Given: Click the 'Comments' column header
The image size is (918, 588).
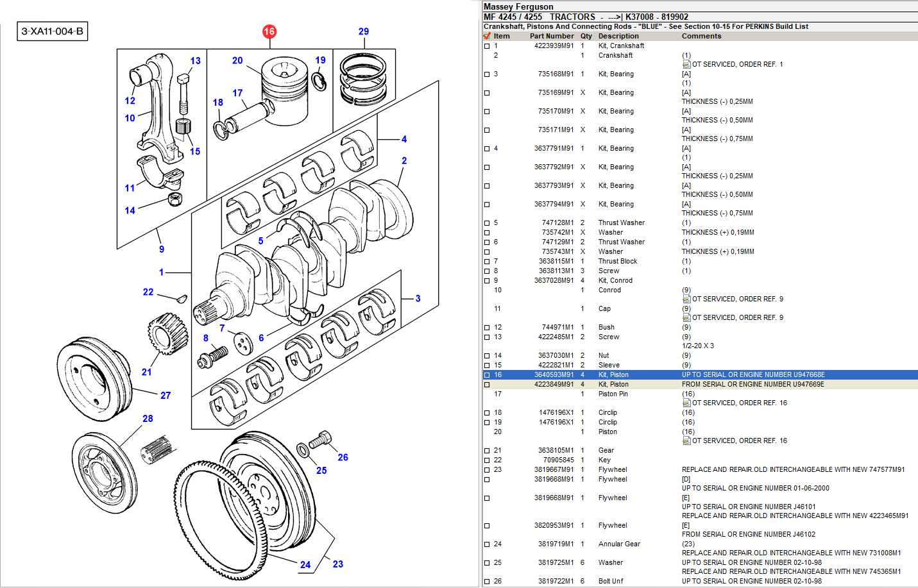Looking at the screenshot, I should pyautogui.click(x=701, y=36).
